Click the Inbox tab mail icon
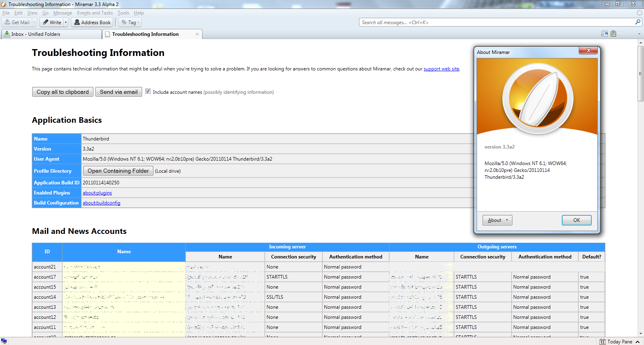 (x=7, y=34)
